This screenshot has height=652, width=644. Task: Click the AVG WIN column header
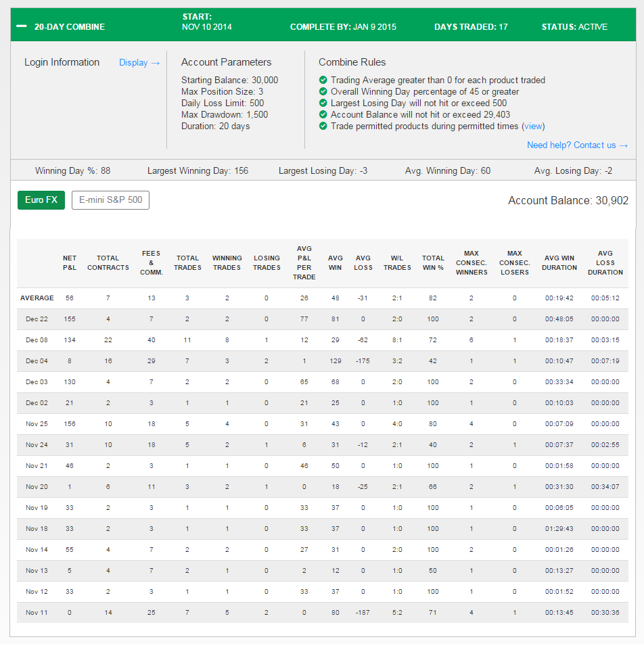tap(336, 263)
